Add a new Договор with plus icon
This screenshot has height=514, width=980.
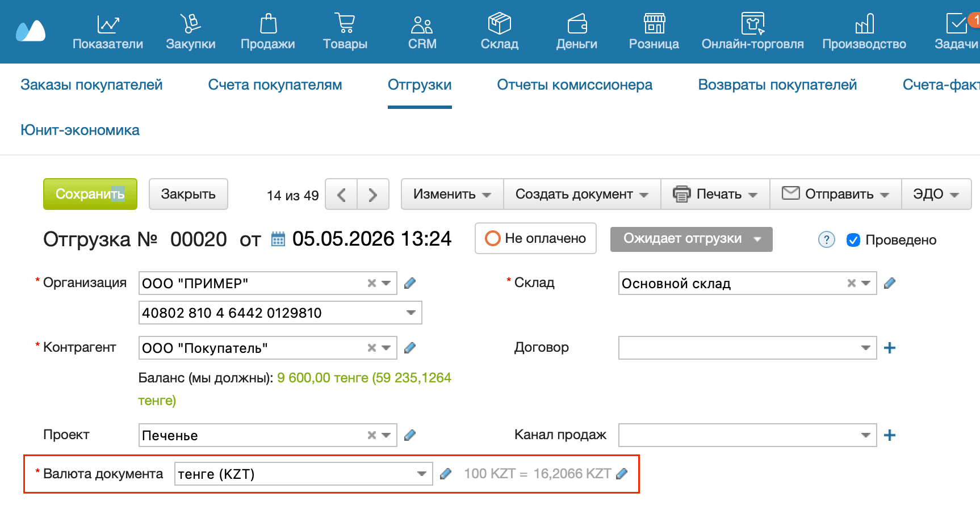tap(890, 348)
